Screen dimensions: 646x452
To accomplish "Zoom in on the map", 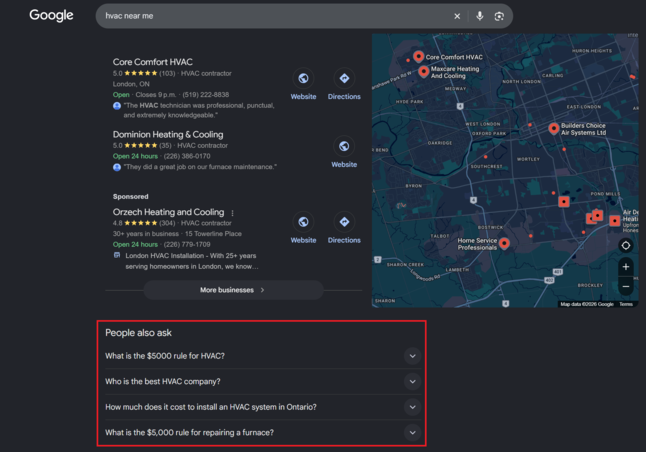I will click(x=625, y=267).
